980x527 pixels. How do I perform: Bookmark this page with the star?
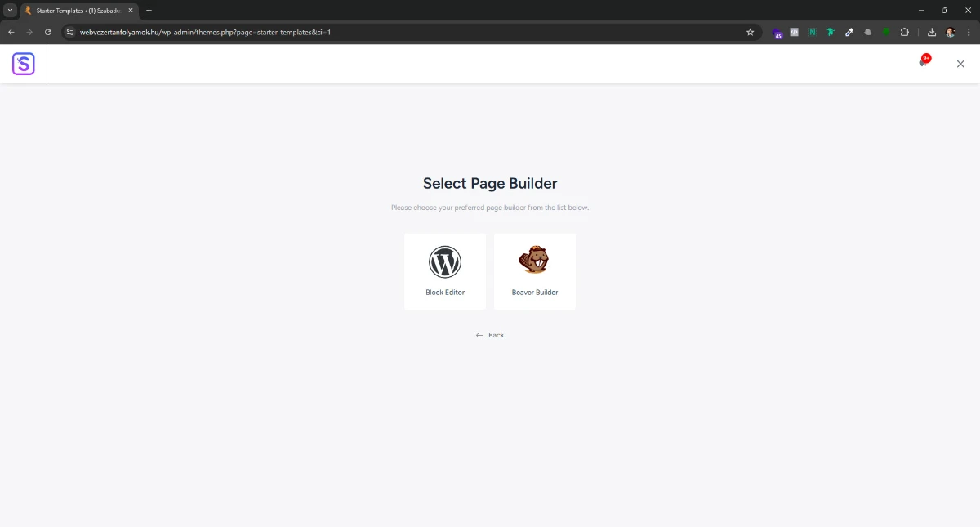pos(750,32)
